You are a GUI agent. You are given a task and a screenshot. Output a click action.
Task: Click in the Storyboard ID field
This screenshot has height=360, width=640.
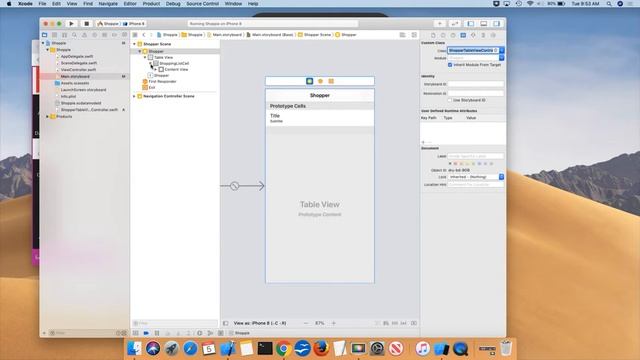(x=476, y=84)
